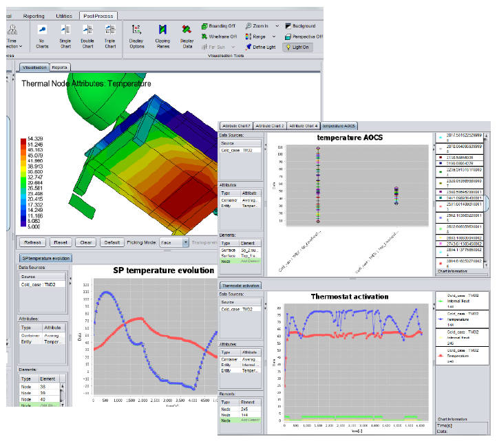Select Node 38 in the SP temperature Elements list
The image size is (497, 448).
pos(40,387)
